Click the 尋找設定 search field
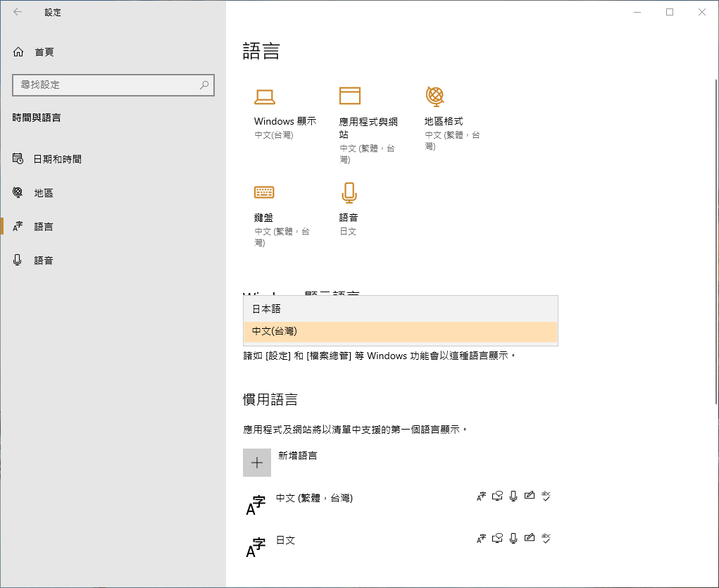Screen dimensions: 719x588 pyautogui.click(x=106, y=85)
